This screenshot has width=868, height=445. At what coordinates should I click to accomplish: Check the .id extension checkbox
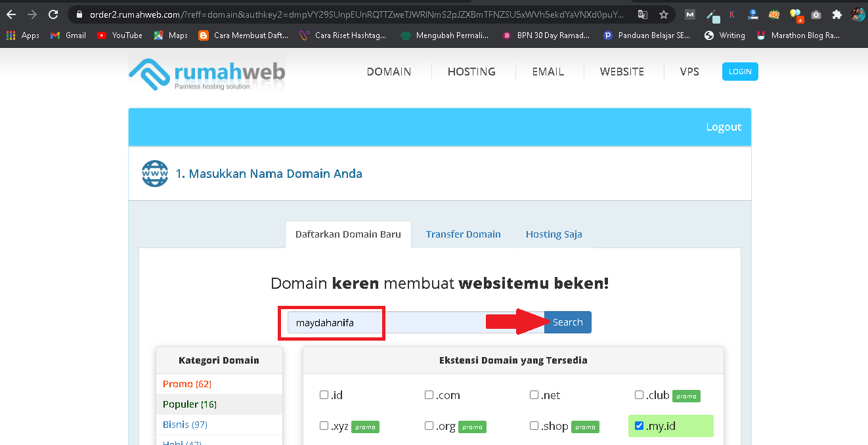pyautogui.click(x=324, y=395)
